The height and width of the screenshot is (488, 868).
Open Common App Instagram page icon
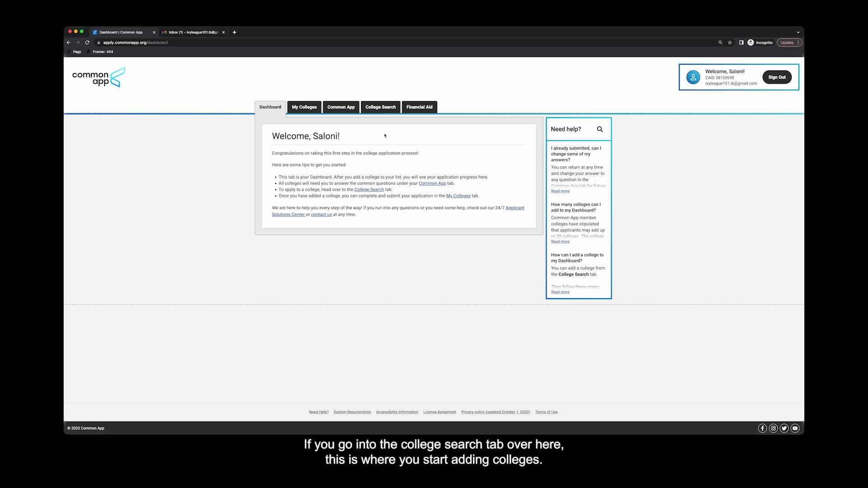pyautogui.click(x=773, y=428)
